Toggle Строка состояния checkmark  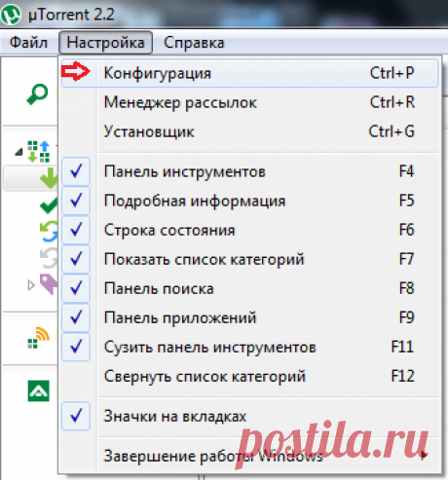[x=76, y=230]
